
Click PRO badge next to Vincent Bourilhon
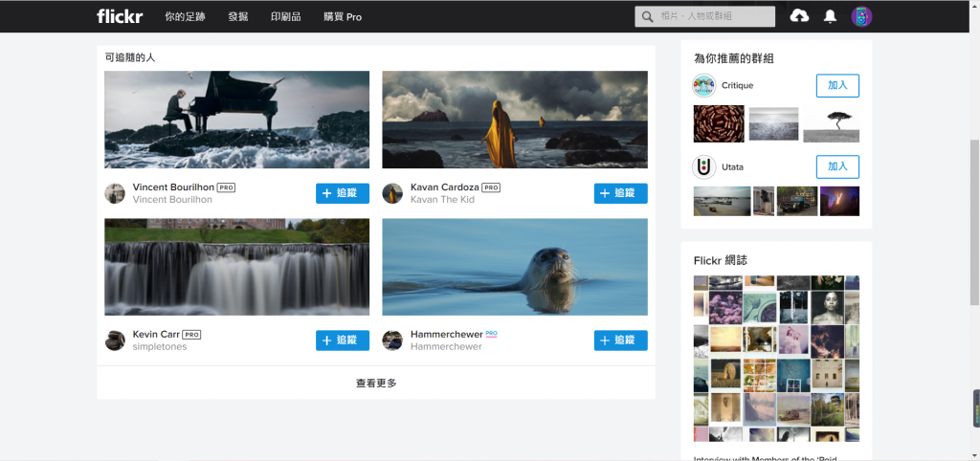226,187
